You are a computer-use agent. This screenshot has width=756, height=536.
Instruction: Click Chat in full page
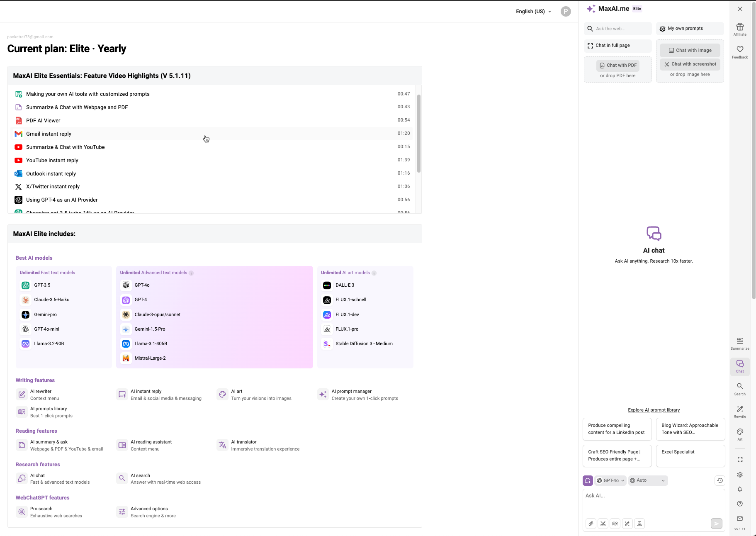pyautogui.click(x=617, y=46)
